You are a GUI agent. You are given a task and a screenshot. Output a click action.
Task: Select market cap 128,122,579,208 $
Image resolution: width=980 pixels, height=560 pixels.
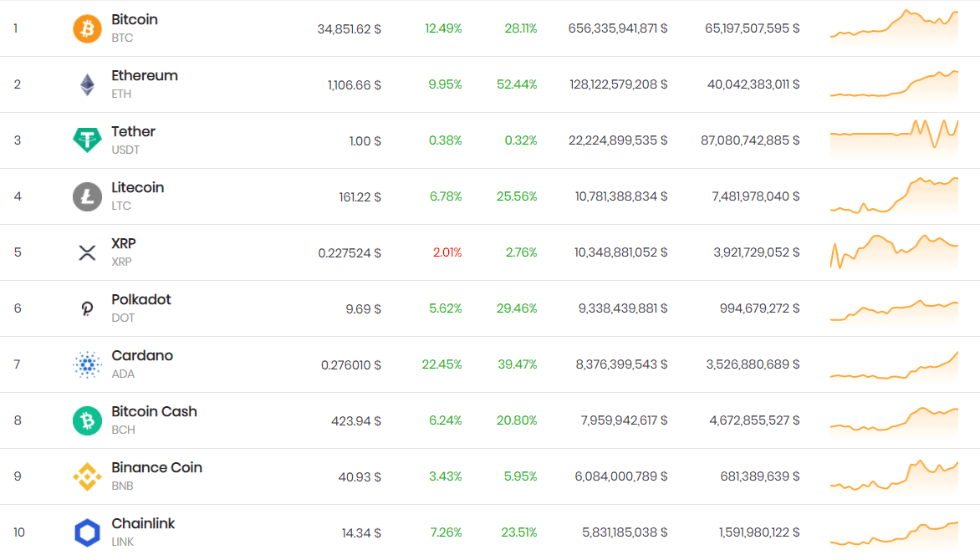coord(618,84)
